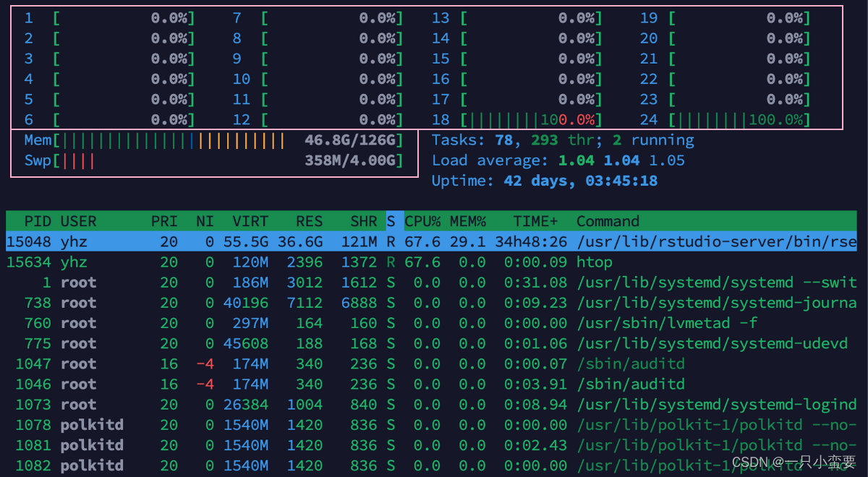Click CPU 24 usage bar at 100.0%
Image resolution: width=868 pixels, height=477 pixels.
739,120
